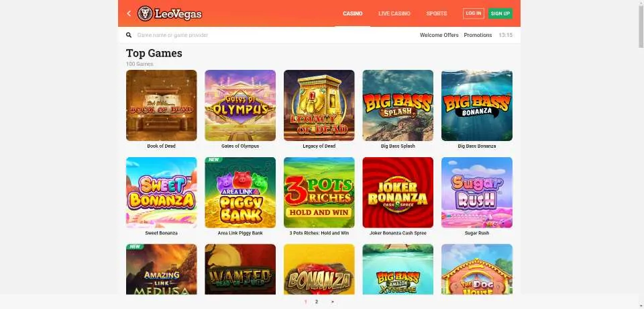
Task: Open the Welcome Offers link
Action: [x=439, y=36]
